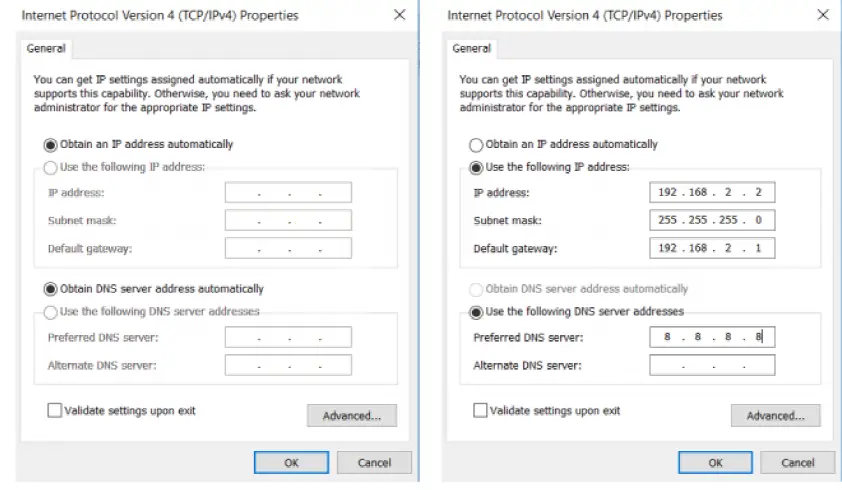Click empty Alternate DNS server field in right dialog
This screenshot has height=490, width=842.
712,366
